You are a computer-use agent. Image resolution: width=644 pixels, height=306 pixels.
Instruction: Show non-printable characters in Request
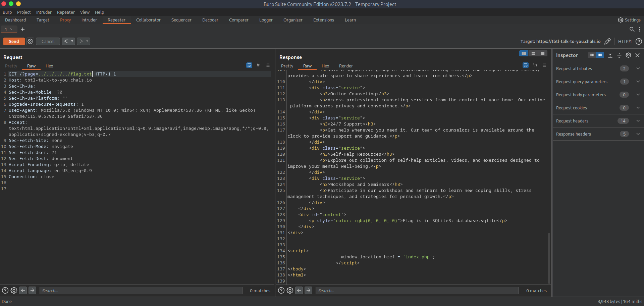(x=259, y=65)
